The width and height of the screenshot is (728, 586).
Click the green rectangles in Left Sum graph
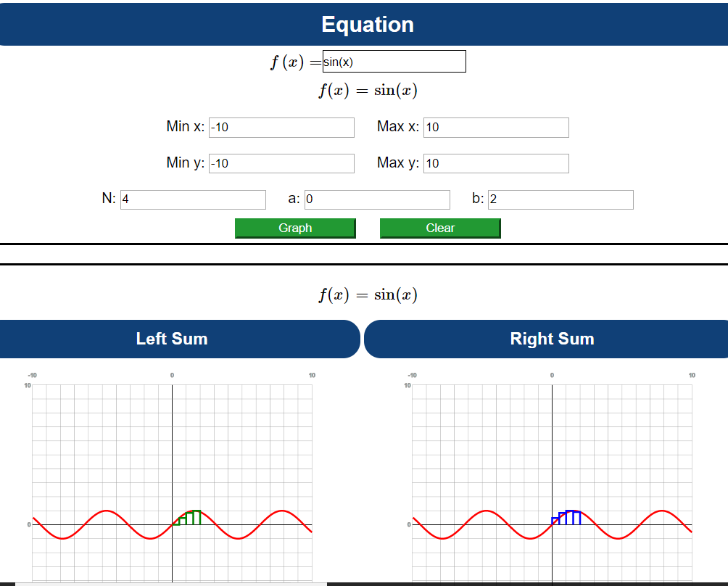(186, 518)
